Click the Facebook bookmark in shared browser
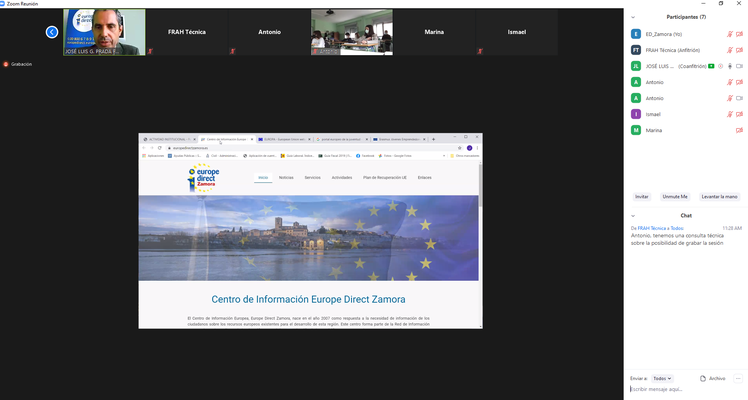Screen dimensions: 748x400 [365, 156]
